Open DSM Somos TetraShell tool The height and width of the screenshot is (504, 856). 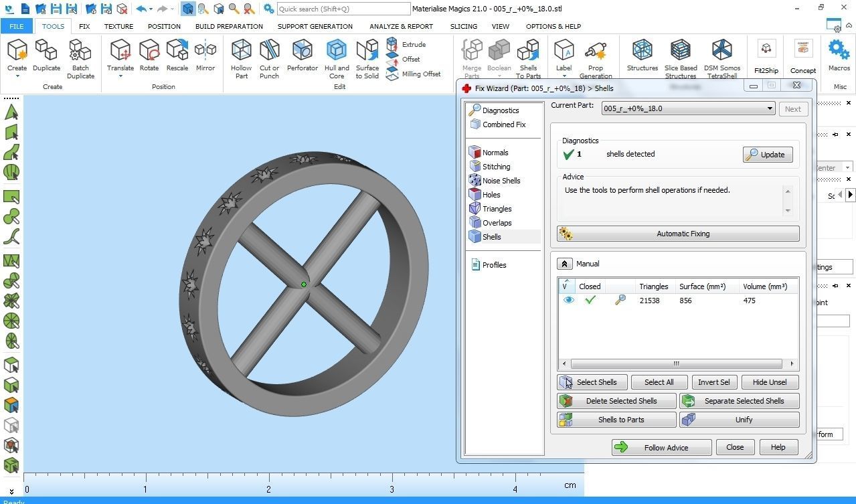(x=722, y=58)
